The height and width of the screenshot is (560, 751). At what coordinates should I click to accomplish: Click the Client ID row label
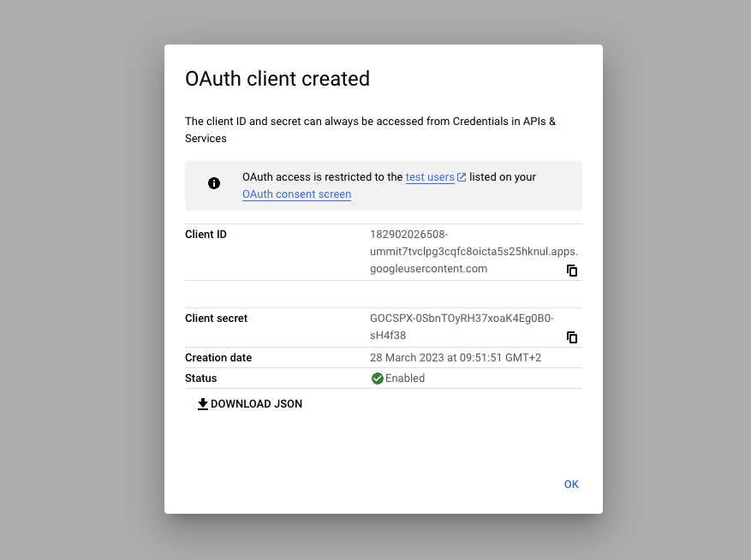point(206,234)
